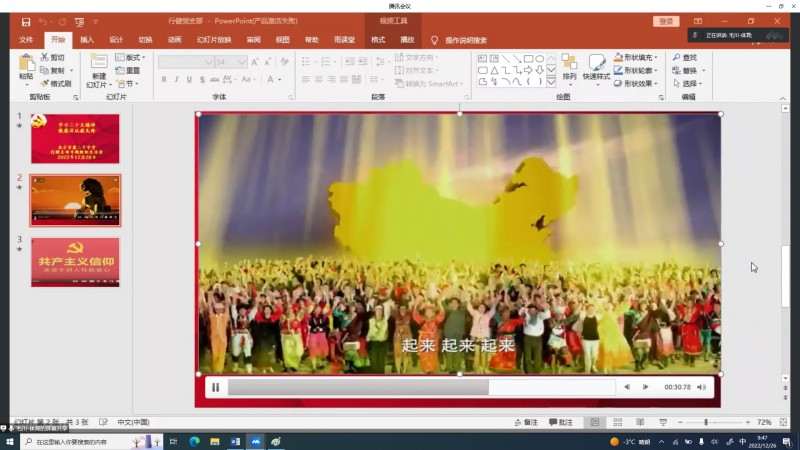Step video backward with the left arrow

(627, 387)
